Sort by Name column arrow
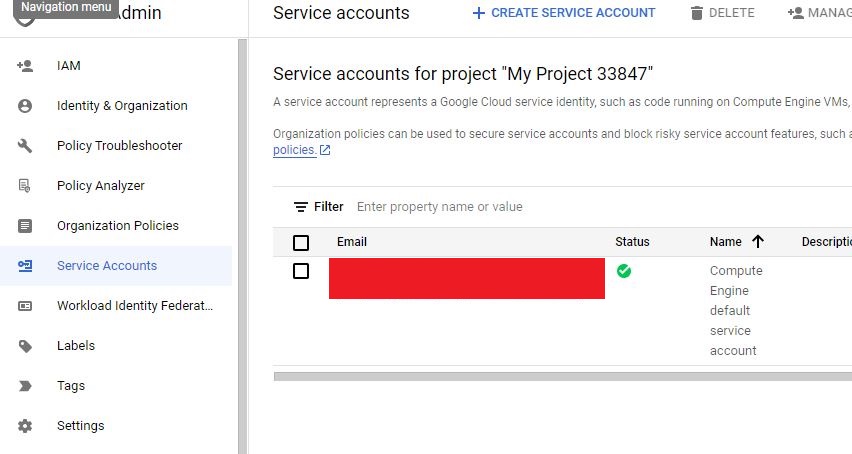852x454 pixels. pos(757,241)
